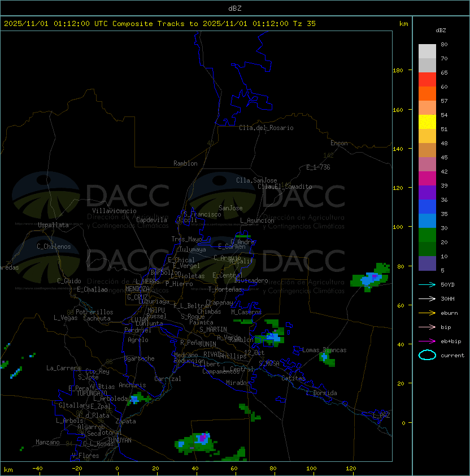
Task: Click the JUNIN label
Action: click(x=207, y=344)
